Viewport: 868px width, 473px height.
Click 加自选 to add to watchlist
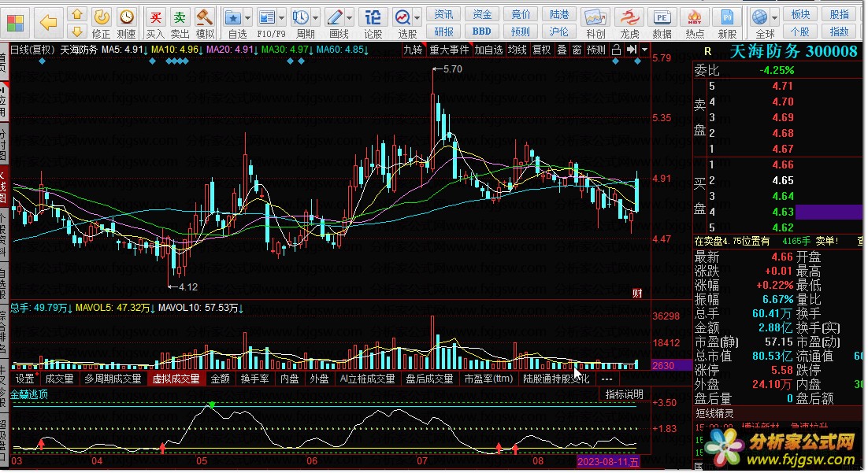point(489,50)
